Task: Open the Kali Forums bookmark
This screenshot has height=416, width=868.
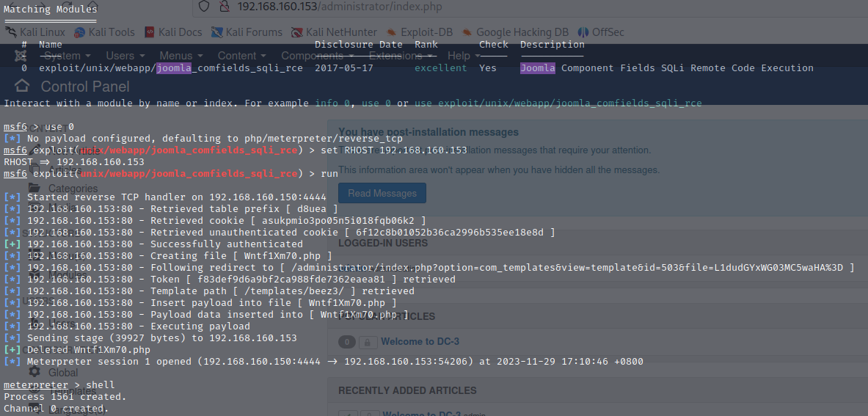Action: click(247, 32)
